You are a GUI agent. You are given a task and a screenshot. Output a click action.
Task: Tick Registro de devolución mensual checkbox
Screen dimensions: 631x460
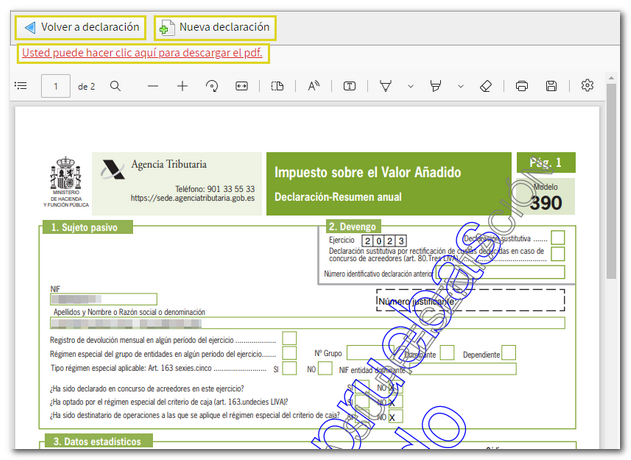289,338
